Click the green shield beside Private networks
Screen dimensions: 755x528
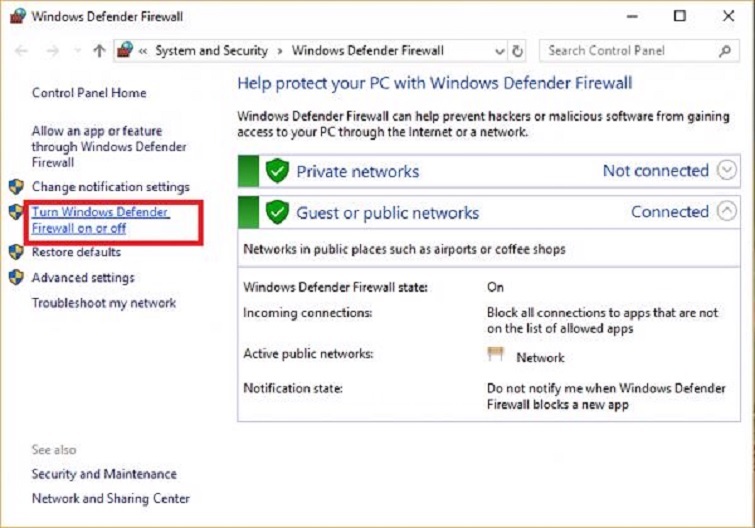pos(277,171)
